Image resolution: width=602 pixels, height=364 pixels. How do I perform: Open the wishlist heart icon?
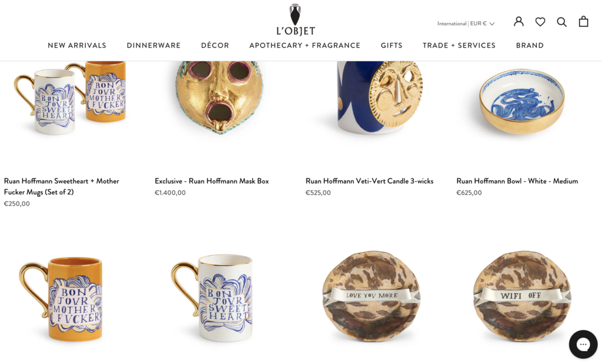pos(540,22)
